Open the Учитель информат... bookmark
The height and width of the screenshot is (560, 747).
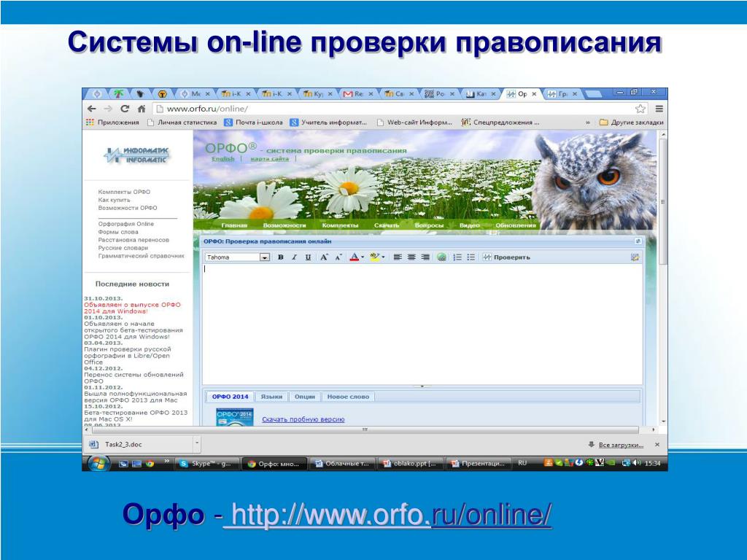click(329, 122)
